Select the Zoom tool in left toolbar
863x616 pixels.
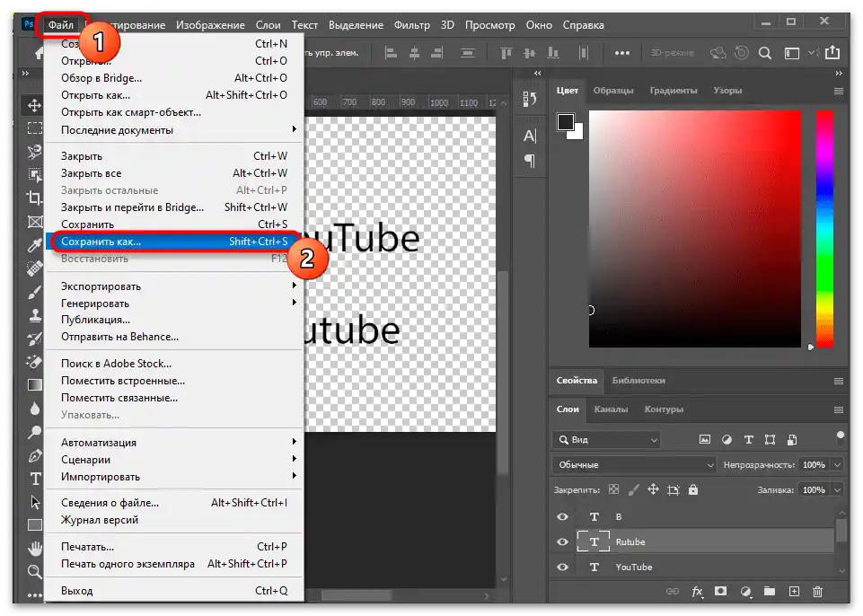pyautogui.click(x=35, y=572)
